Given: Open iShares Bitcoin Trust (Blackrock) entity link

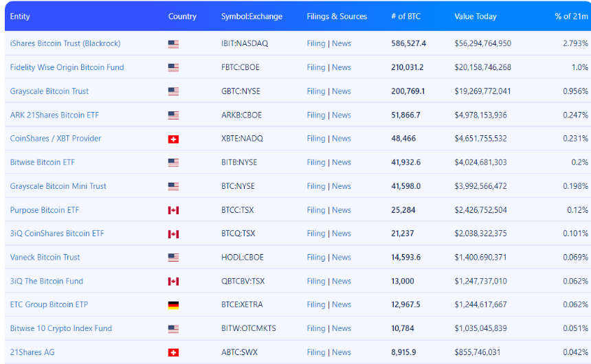Looking at the screenshot, I should pos(65,43).
